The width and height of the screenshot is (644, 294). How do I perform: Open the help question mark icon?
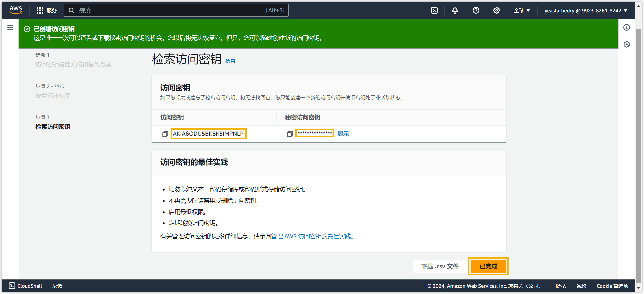(476, 10)
